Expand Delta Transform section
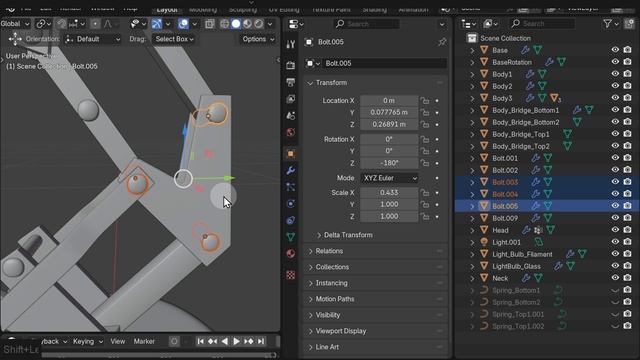This screenshot has width=640, height=360. click(x=319, y=235)
